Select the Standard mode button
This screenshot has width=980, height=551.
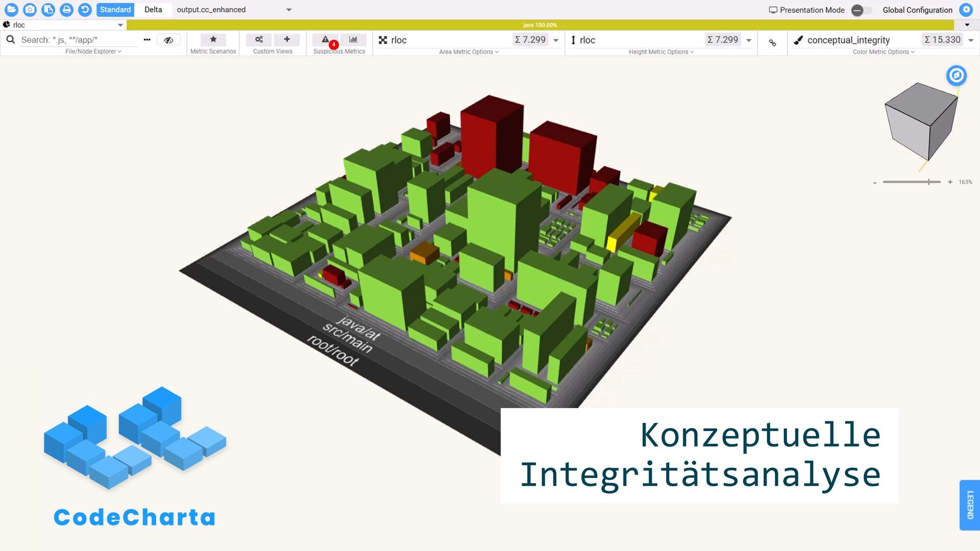pos(115,10)
